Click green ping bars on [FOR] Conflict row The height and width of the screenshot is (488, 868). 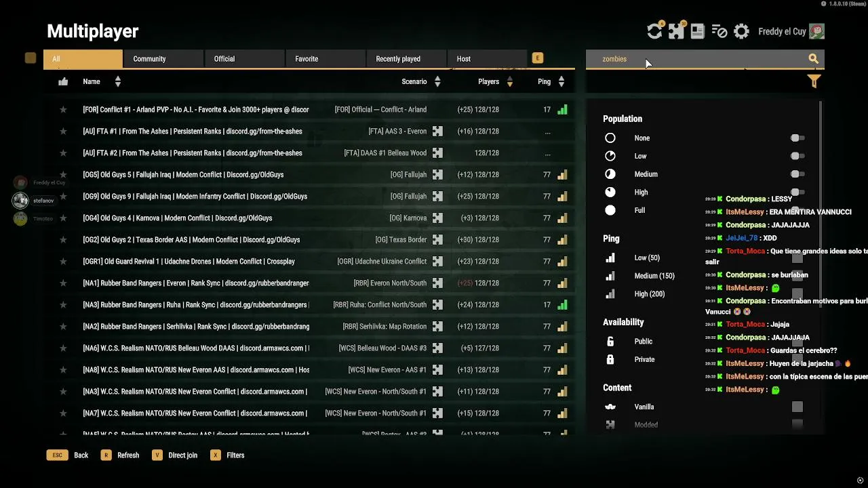click(562, 110)
